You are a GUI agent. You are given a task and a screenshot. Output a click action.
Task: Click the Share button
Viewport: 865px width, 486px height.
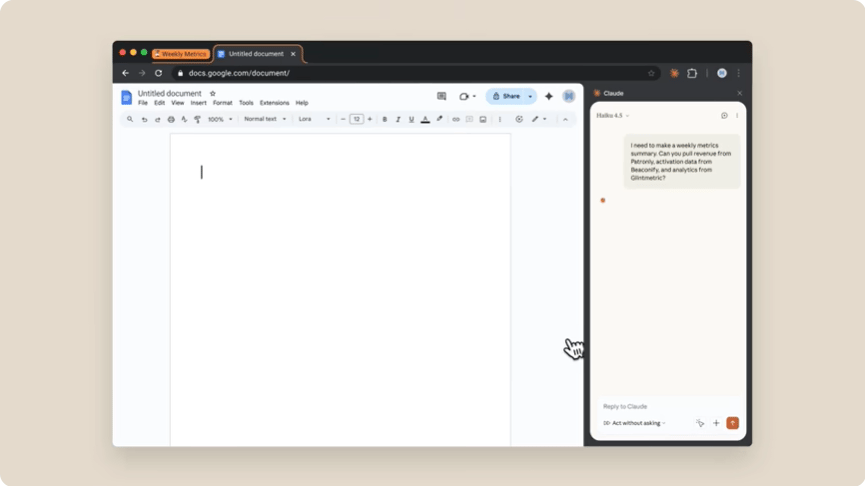coord(506,96)
